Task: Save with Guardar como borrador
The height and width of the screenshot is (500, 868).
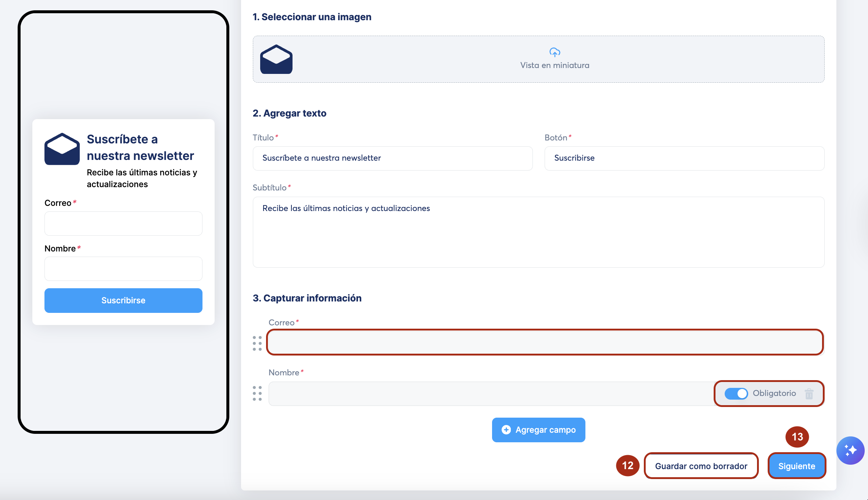Action: coord(701,466)
